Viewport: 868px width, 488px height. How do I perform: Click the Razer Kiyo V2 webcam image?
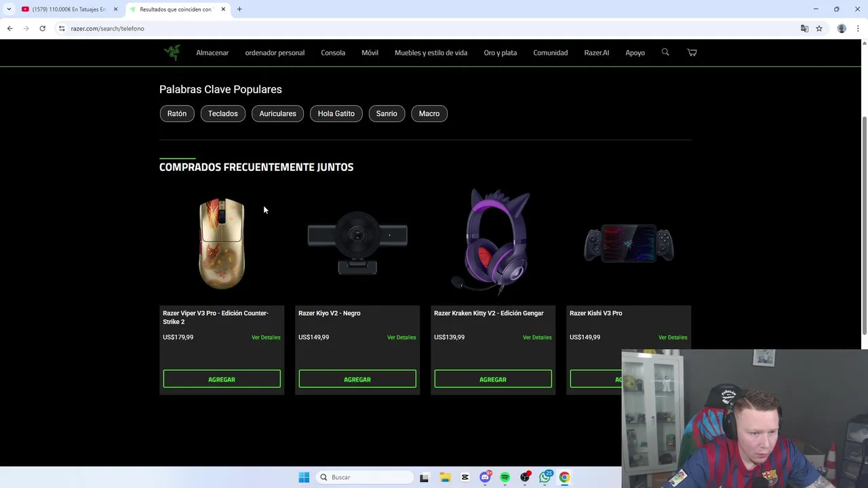tap(357, 243)
